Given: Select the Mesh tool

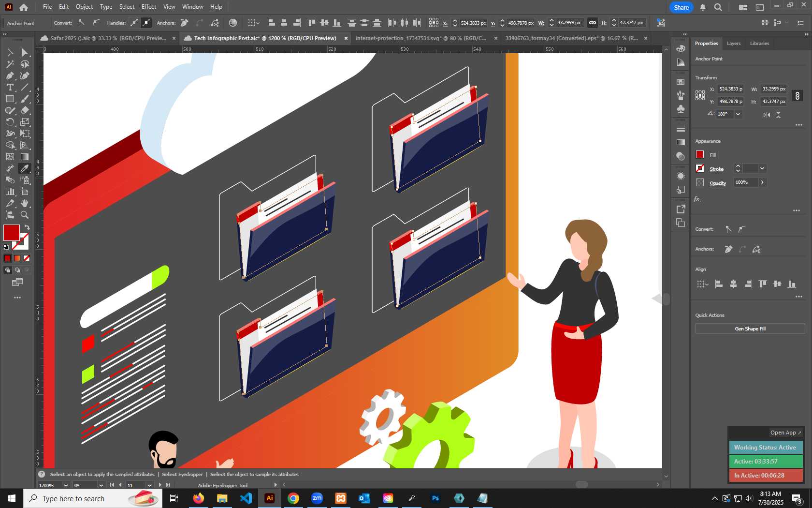Looking at the screenshot, I should 10,157.
